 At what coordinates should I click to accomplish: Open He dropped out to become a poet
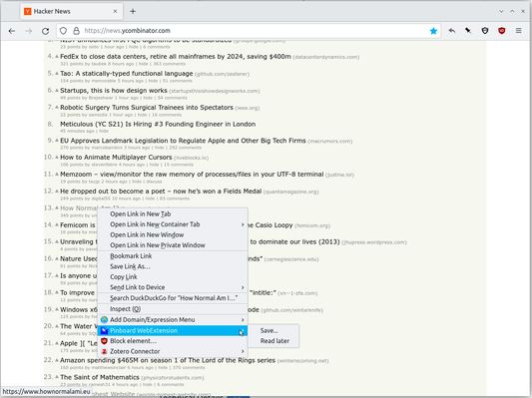tap(161, 192)
